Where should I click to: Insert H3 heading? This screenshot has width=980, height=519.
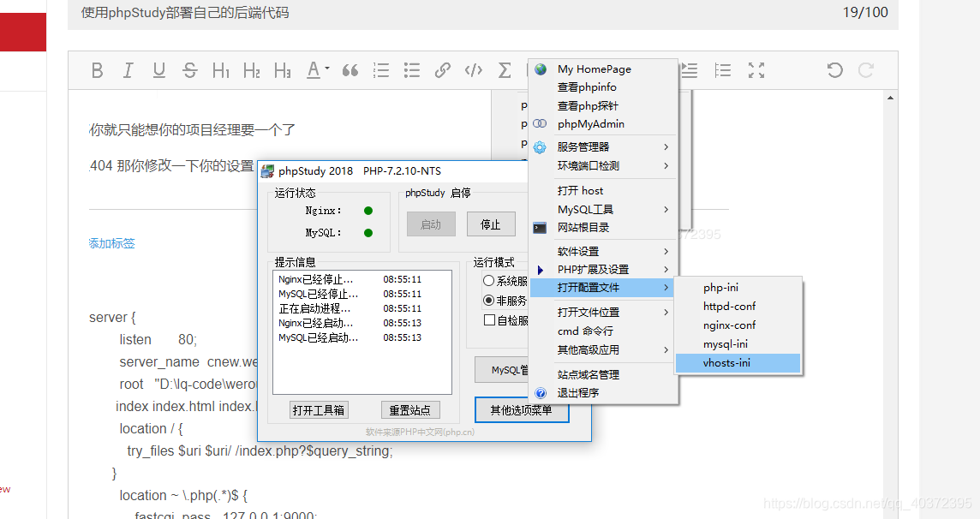coord(283,70)
